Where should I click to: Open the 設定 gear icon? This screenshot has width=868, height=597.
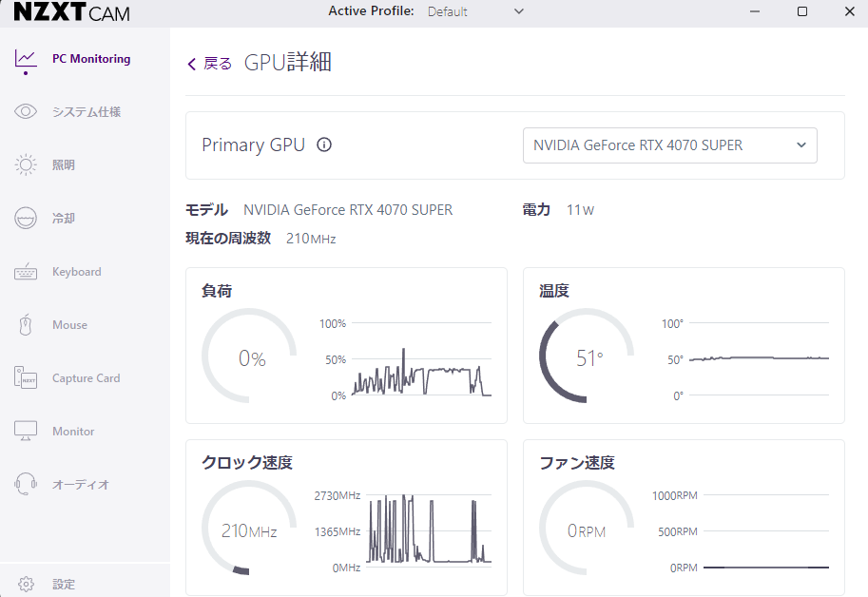(x=26, y=584)
